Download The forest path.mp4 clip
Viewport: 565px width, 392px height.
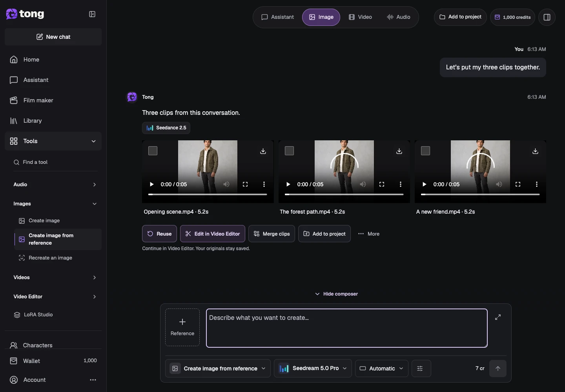[399, 151]
